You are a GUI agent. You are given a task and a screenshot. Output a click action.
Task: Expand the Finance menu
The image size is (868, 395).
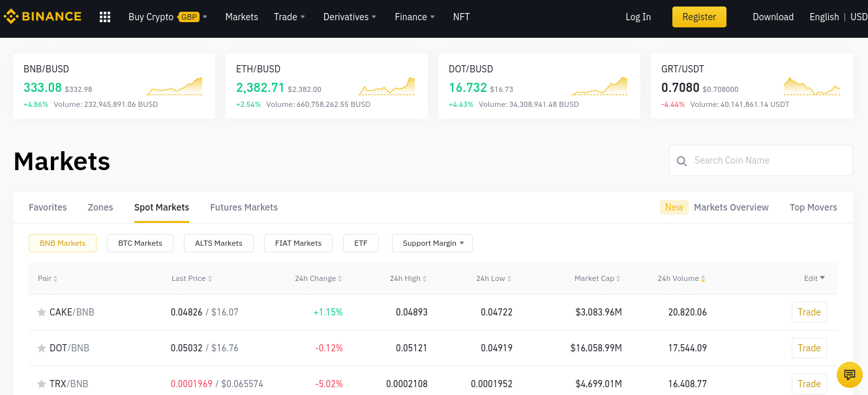point(415,17)
